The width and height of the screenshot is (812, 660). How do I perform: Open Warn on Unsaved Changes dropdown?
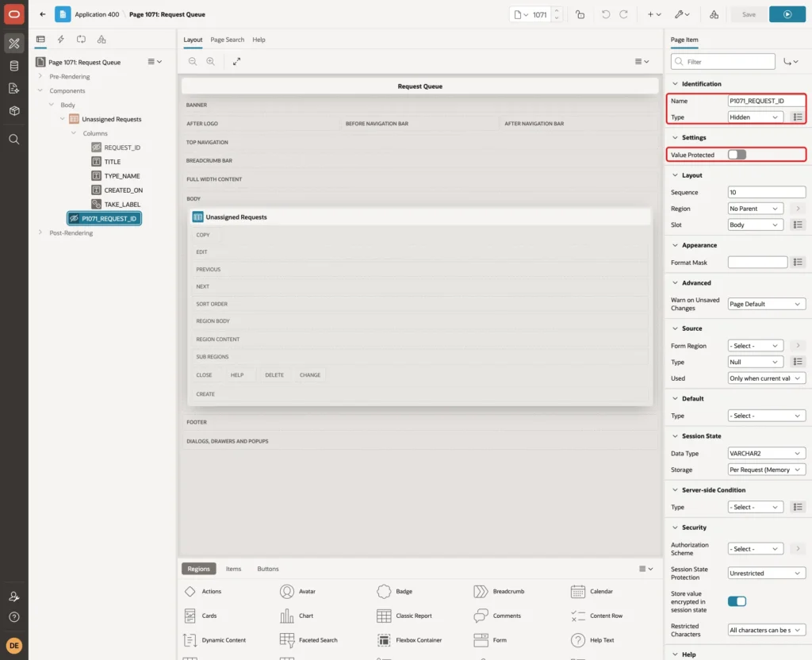tap(767, 304)
